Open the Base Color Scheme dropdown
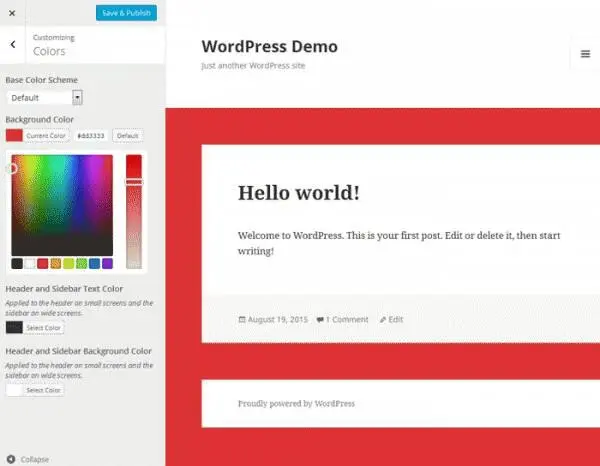The width and height of the screenshot is (600, 466). (44, 98)
